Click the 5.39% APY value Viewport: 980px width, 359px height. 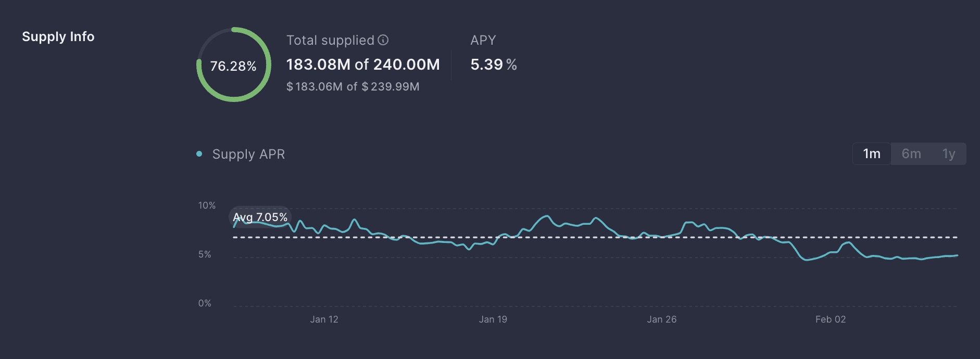pyautogui.click(x=493, y=65)
